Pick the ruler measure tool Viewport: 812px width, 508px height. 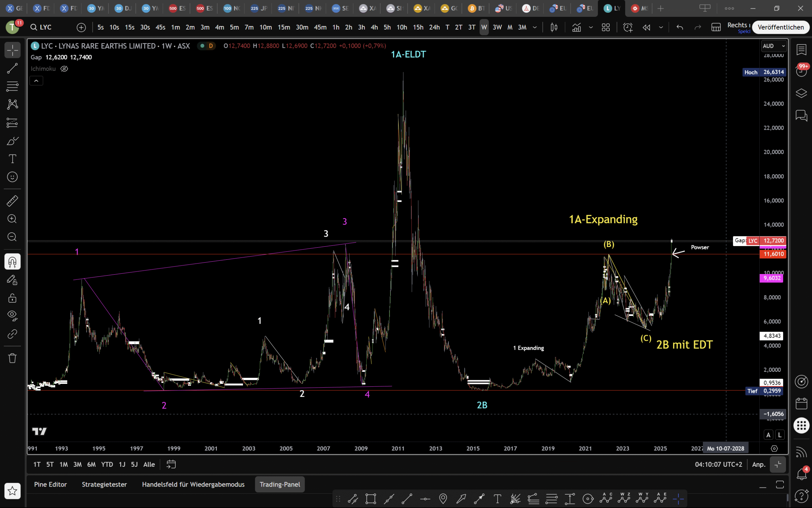12,201
